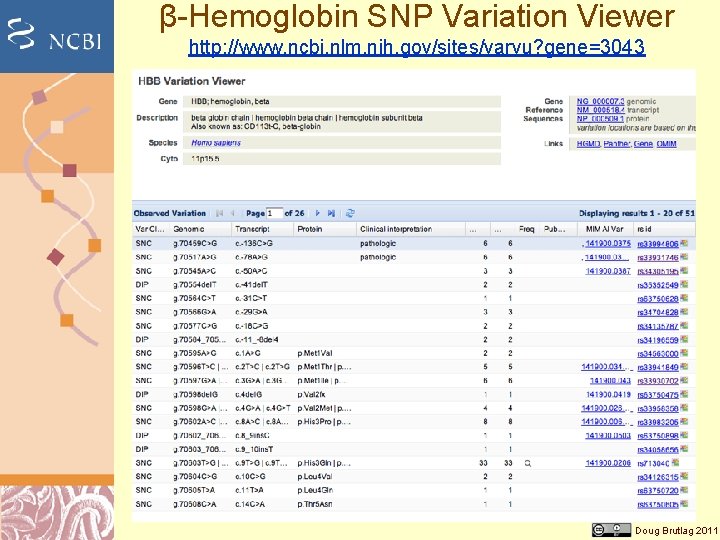Image resolution: width=720 pixels, height=540 pixels.
Task: Select the c.-78A>G transcript cell
Action: click(x=251, y=257)
